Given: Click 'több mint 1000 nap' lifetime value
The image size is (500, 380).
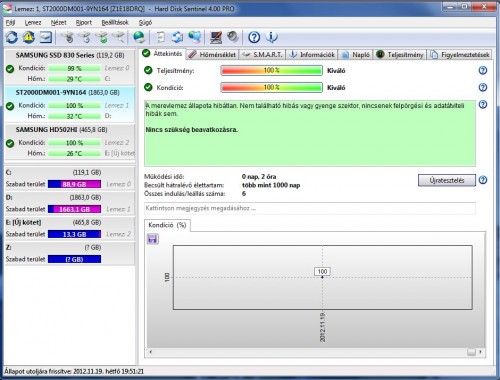Looking at the screenshot, I should click(x=271, y=185).
